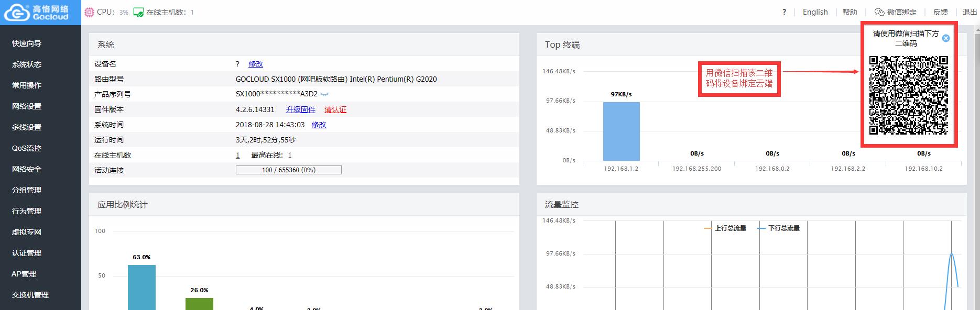Click 修改 in the 设备名 row

(256, 64)
